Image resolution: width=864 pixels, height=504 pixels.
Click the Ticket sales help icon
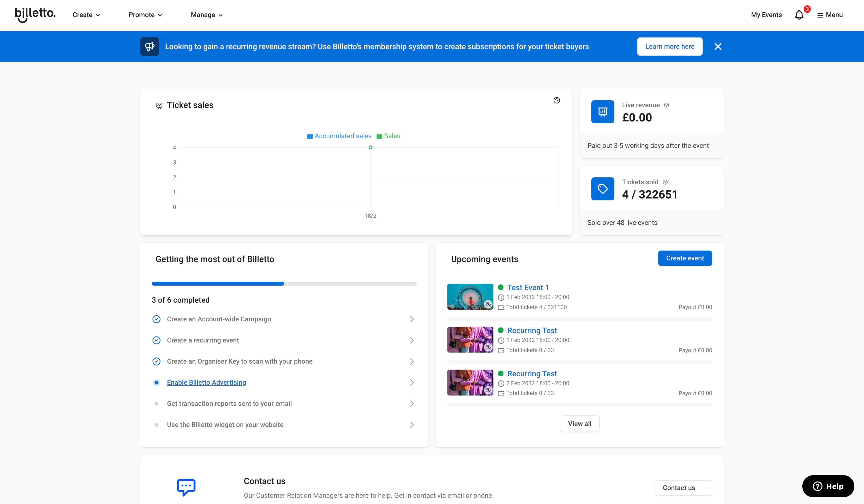point(557,100)
